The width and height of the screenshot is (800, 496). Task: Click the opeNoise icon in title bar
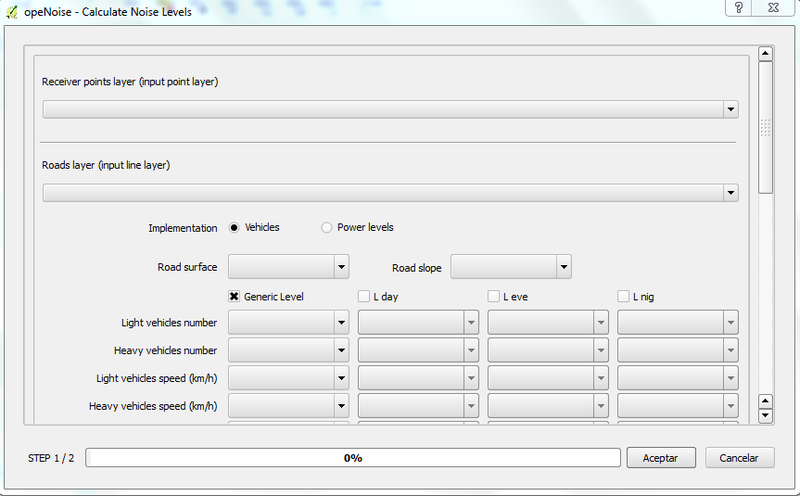tap(11, 9)
